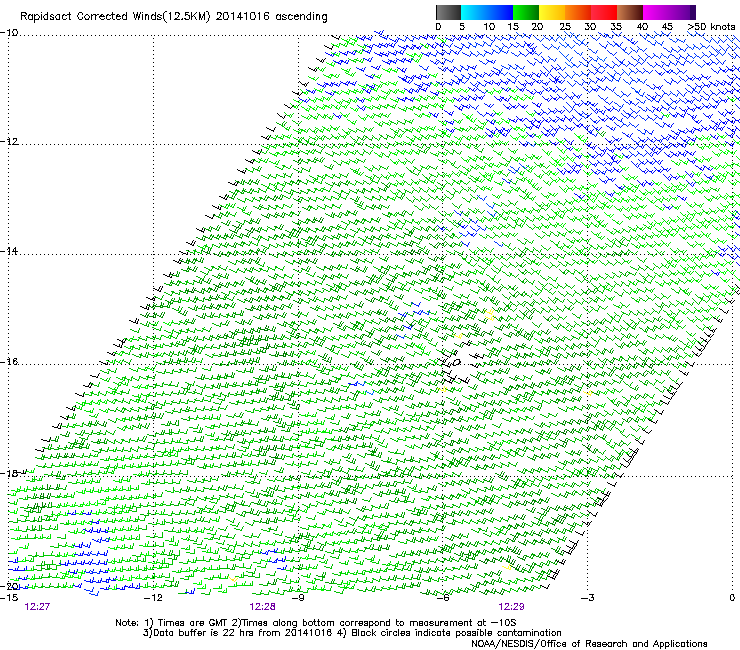Click the longitude label -15
The image size is (740, 650).
(9, 598)
